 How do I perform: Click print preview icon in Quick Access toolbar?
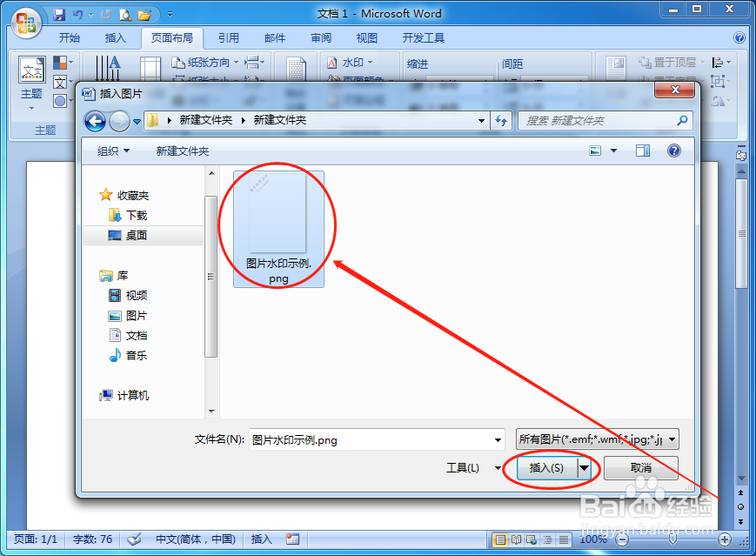tap(125, 15)
